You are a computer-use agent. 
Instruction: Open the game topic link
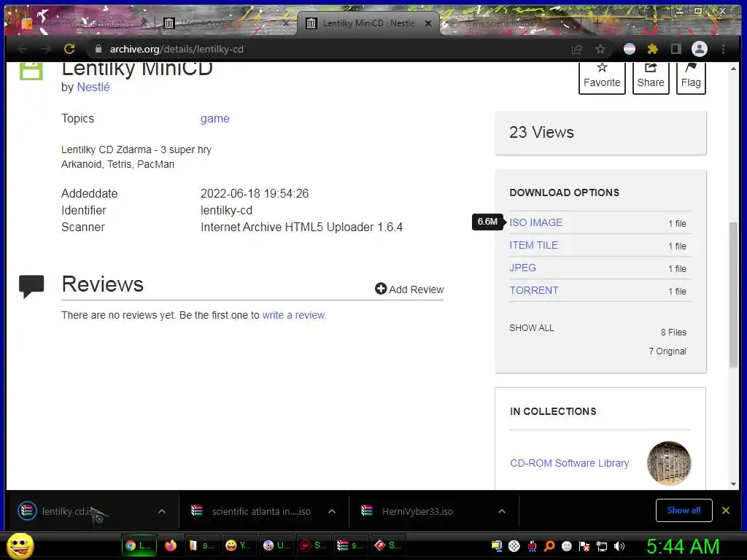point(215,119)
